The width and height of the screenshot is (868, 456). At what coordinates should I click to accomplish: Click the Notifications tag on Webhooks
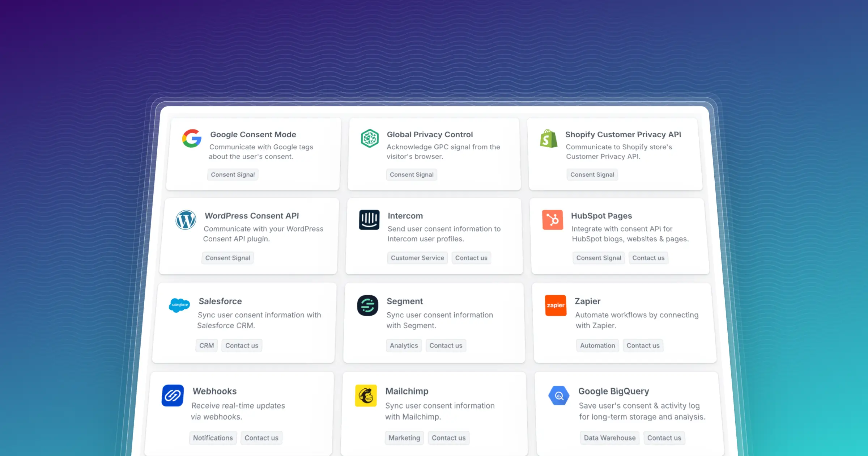pos(213,438)
